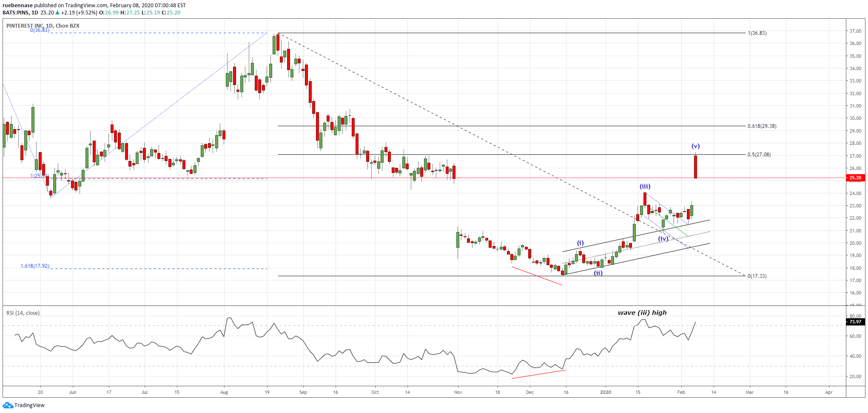The height and width of the screenshot is (413, 868).
Task: Click the wave (iii) annotation on price chart
Action: click(x=645, y=187)
